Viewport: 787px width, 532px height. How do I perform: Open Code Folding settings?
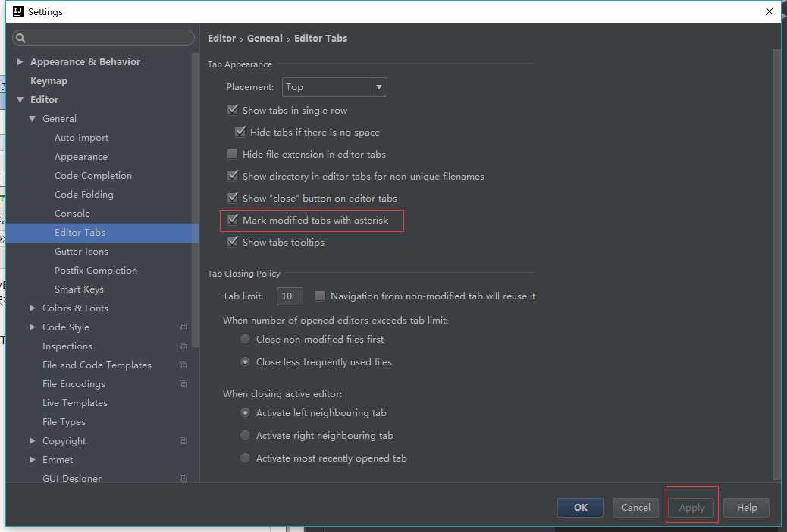click(84, 195)
